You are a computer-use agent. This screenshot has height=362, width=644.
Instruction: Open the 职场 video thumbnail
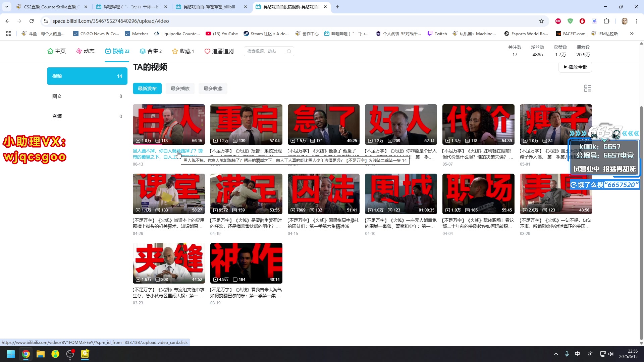[x=478, y=194]
